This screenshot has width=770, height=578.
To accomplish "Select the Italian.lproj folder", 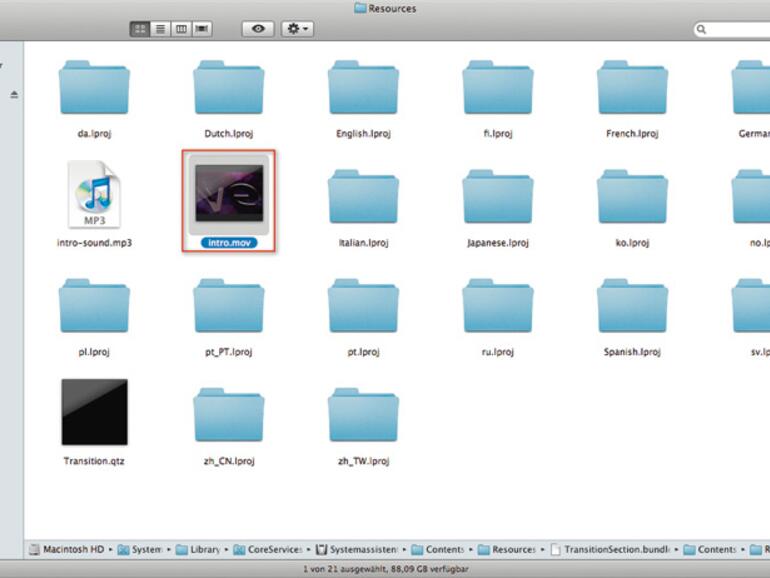I will coord(363,196).
